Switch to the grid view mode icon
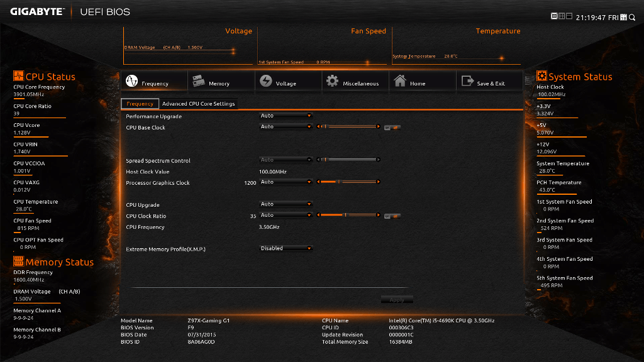Screen dimensions: 644x362 [x=562, y=16]
